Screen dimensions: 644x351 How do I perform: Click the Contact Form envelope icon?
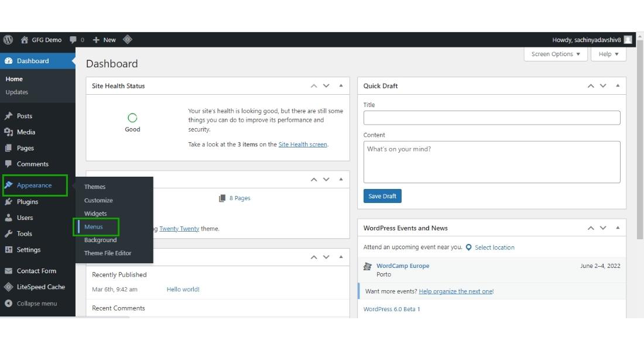tap(8, 271)
